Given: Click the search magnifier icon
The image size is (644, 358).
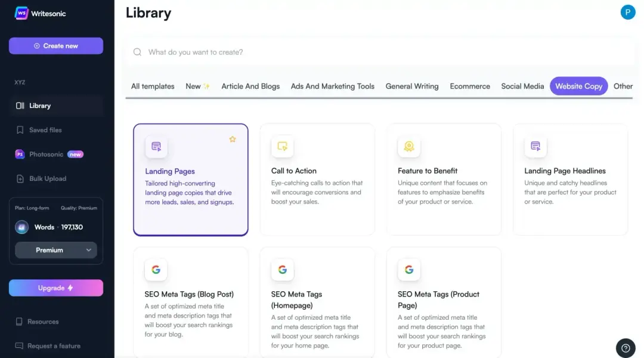Looking at the screenshot, I should tap(137, 52).
